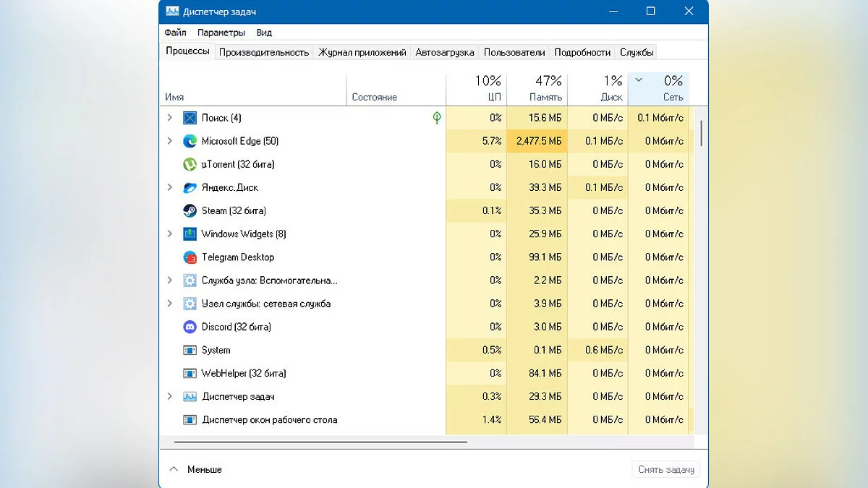Select the Telegram Desktop icon
Viewport: 868px width, 488px height.
point(190,257)
